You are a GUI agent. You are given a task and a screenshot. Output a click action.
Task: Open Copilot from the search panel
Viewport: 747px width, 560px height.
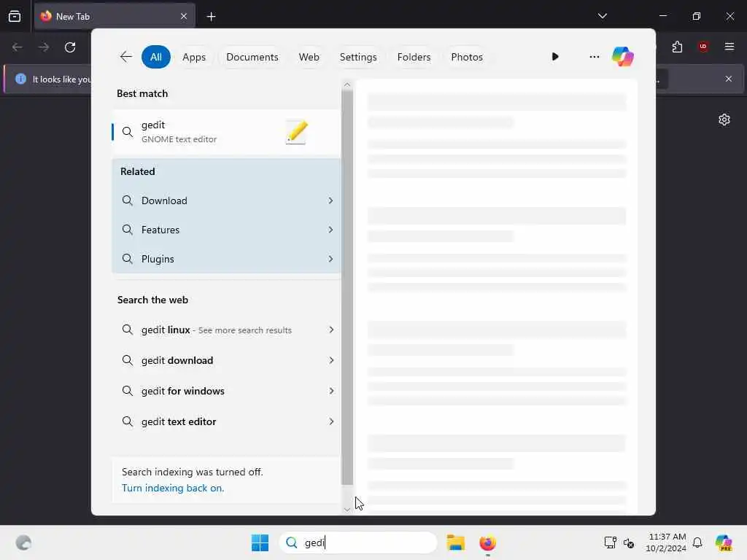pyautogui.click(x=623, y=57)
